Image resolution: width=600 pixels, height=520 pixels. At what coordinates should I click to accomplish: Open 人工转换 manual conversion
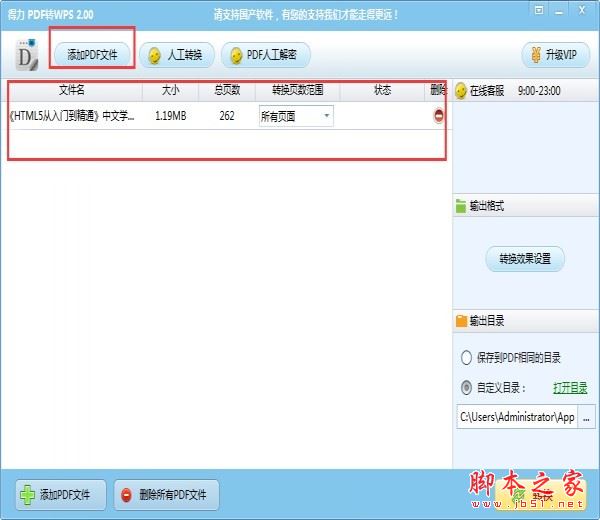(x=176, y=55)
